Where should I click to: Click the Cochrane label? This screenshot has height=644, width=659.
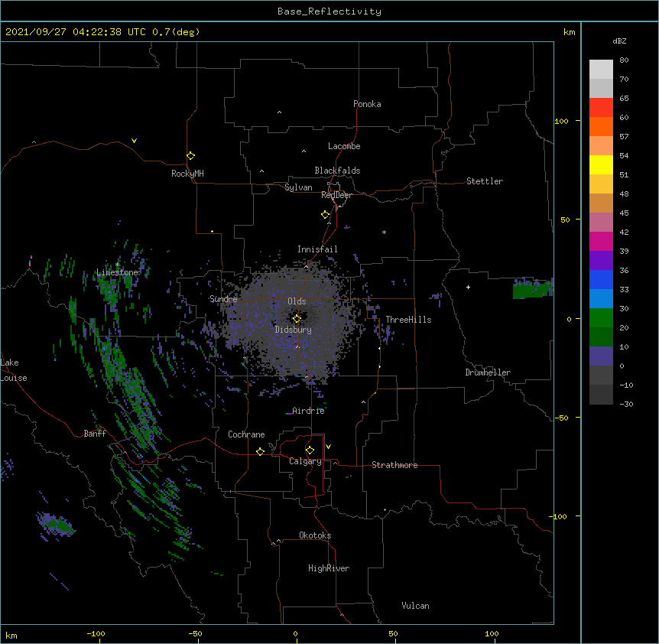point(246,434)
